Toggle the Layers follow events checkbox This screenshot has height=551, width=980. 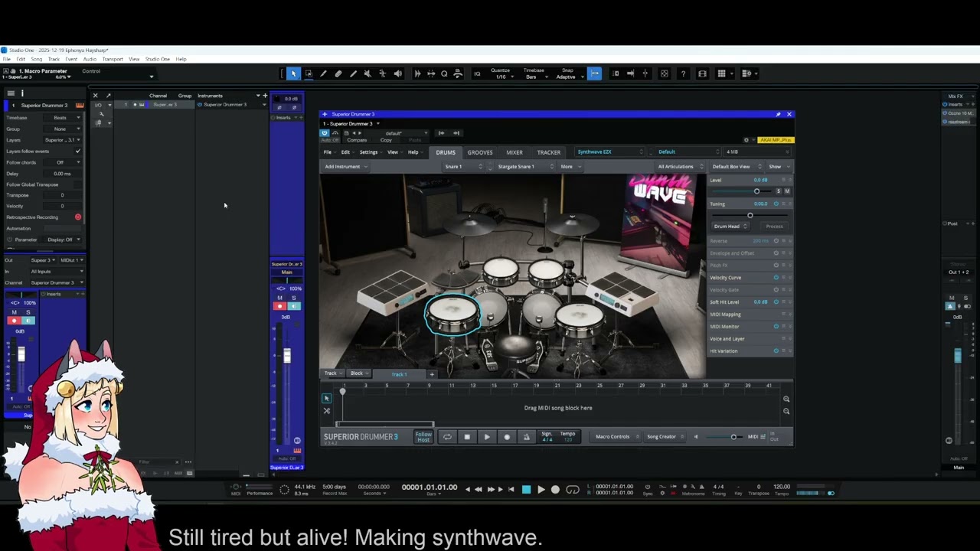pos(77,152)
